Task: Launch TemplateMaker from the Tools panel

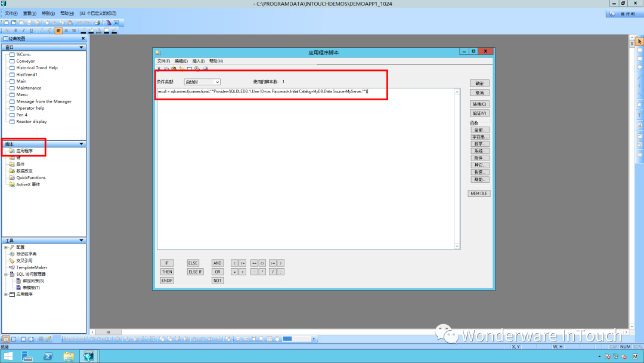Action: pyautogui.click(x=32, y=267)
